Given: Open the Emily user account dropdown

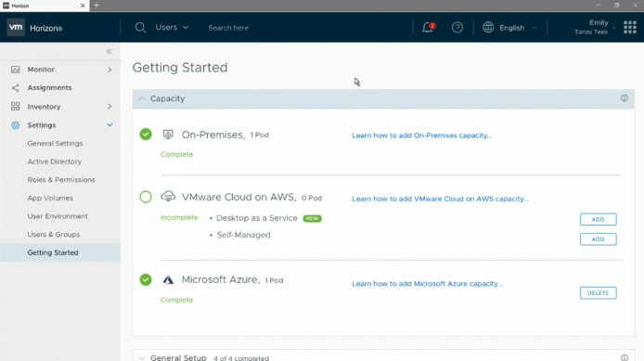Looking at the screenshot, I should [595, 27].
